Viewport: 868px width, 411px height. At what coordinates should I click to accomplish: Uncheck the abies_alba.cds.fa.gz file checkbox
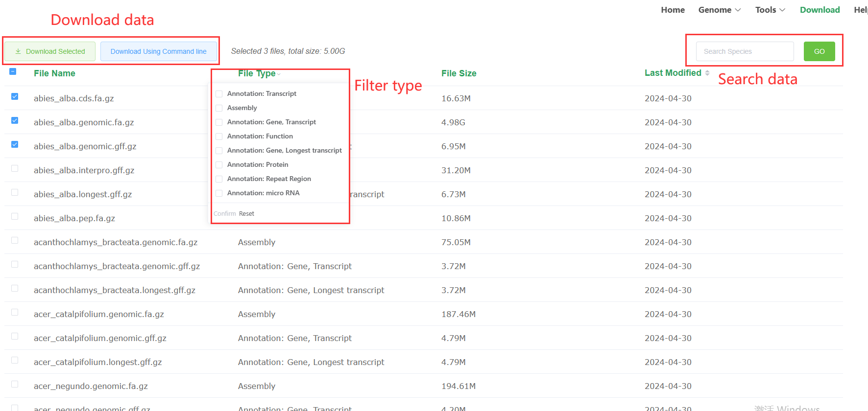[x=15, y=96]
